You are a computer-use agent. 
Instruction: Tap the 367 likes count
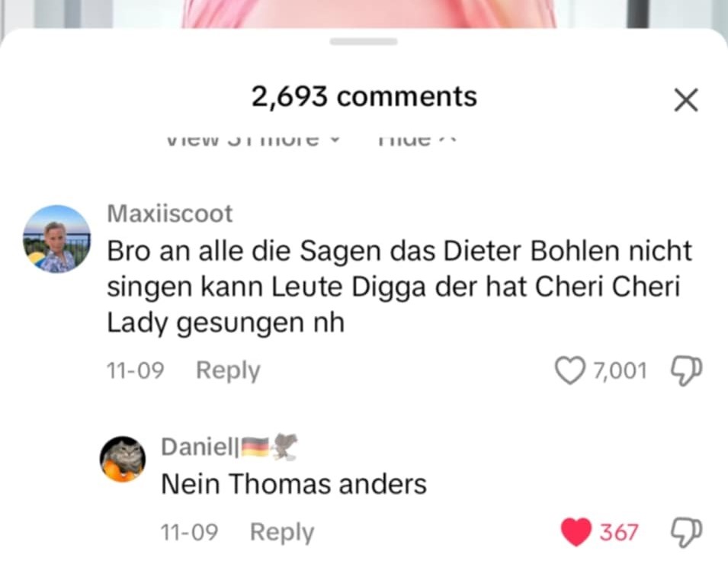click(x=618, y=532)
